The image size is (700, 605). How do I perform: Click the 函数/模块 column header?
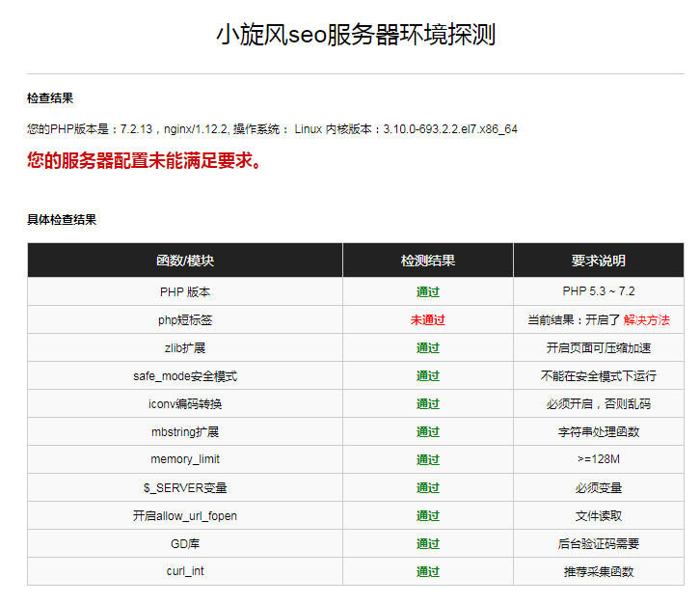coord(185,261)
